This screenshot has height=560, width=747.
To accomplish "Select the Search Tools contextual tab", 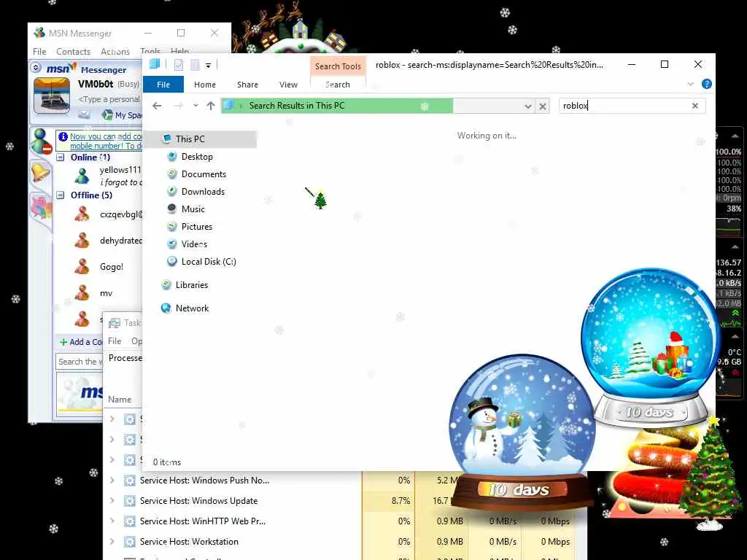I will point(338,66).
